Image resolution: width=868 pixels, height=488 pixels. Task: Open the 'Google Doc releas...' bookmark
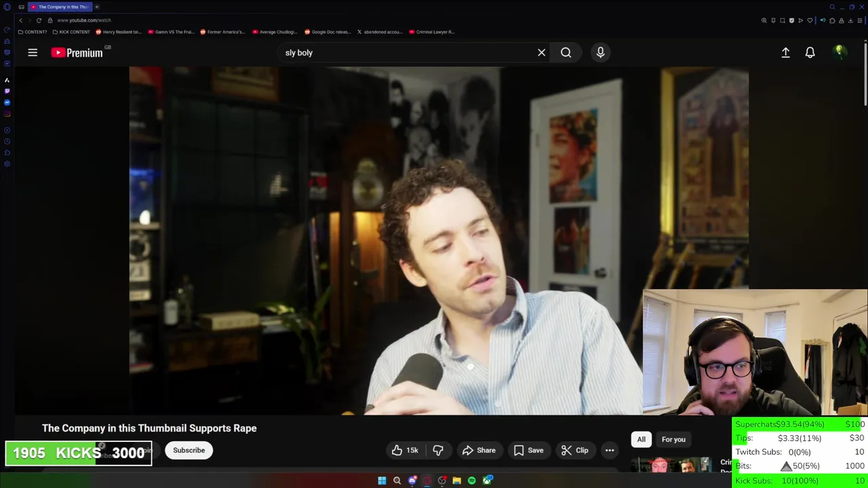pyautogui.click(x=328, y=32)
